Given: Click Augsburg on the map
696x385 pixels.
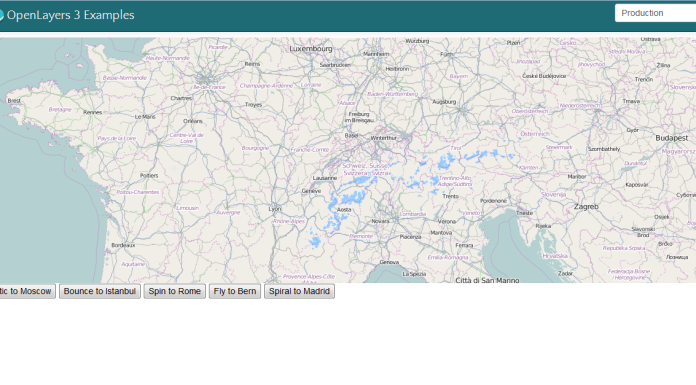Looking at the screenshot, I should point(444,102).
